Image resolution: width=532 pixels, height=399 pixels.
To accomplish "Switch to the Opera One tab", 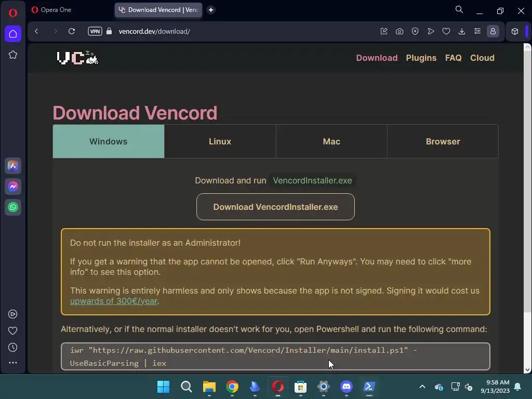I will click(70, 10).
